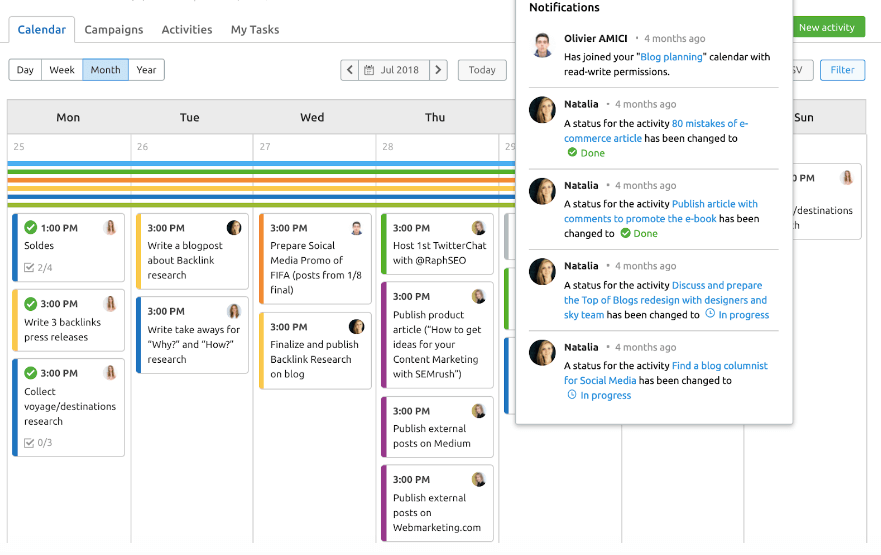Image resolution: width=881 pixels, height=555 pixels.
Task: Click avatar on Host 1st TwitterChat card
Action: point(479,228)
